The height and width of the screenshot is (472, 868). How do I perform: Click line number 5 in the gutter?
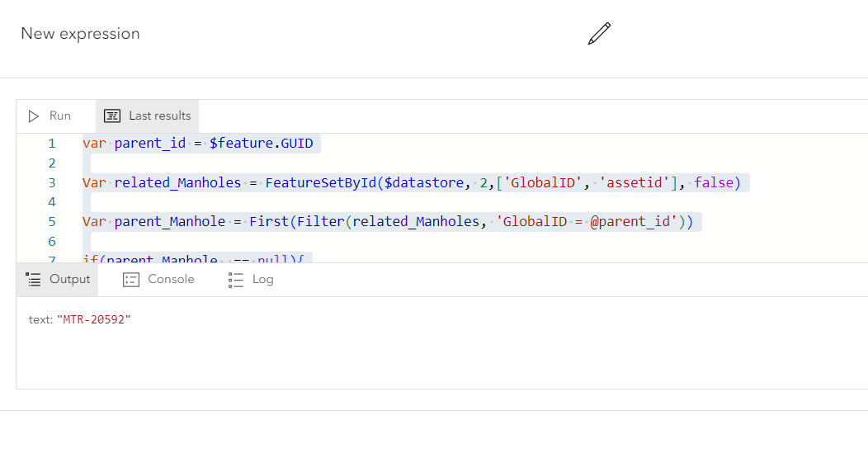tap(51, 222)
